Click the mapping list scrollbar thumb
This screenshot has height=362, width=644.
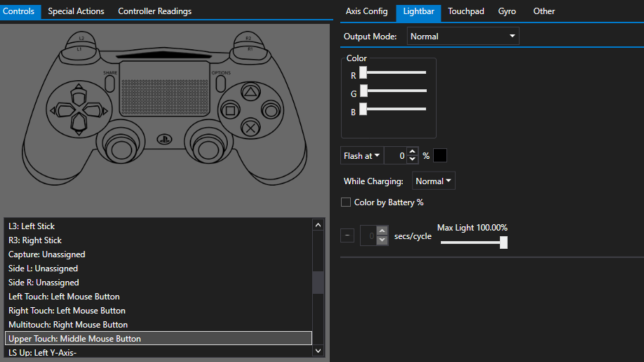pyautogui.click(x=318, y=283)
